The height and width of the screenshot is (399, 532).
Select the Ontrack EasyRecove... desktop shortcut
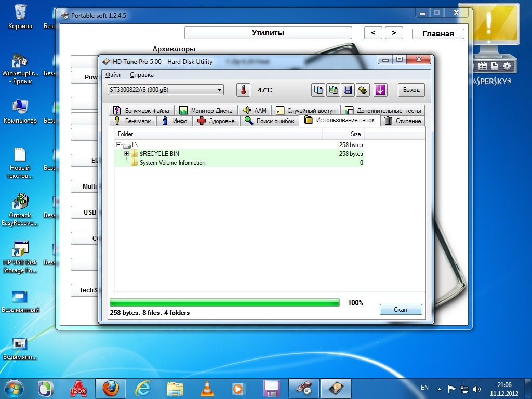(20, 210)
